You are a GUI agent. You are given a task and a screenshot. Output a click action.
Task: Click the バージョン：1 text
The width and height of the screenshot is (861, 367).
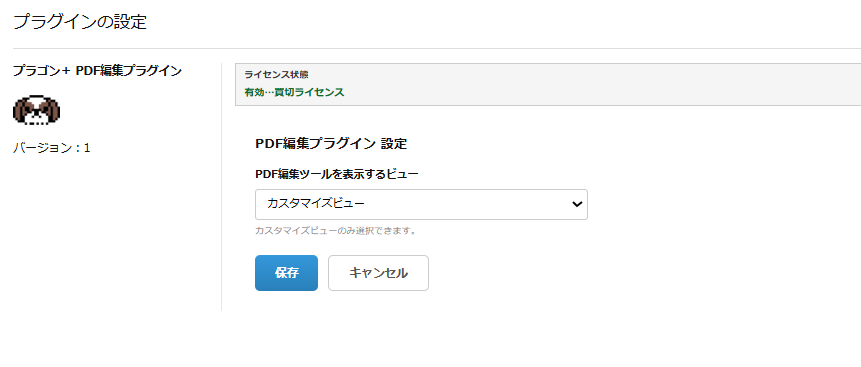[x=52, y=148]
